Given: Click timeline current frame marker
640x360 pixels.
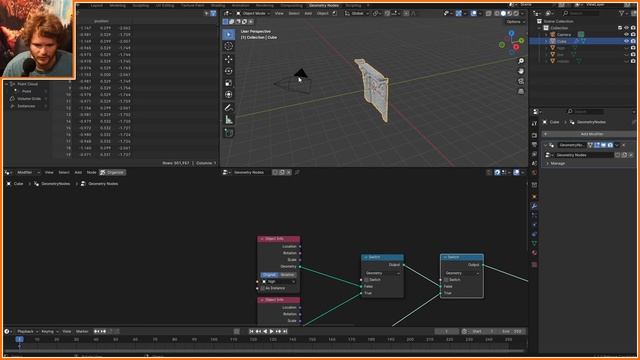Looking at the screenshot, I should [19, 340].
